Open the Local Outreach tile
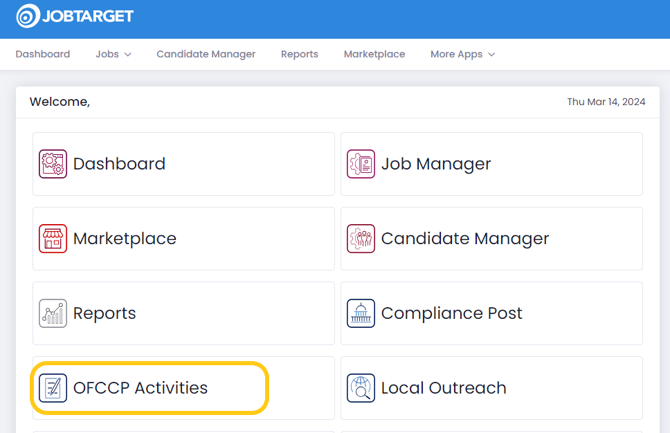 click(491, 388)
